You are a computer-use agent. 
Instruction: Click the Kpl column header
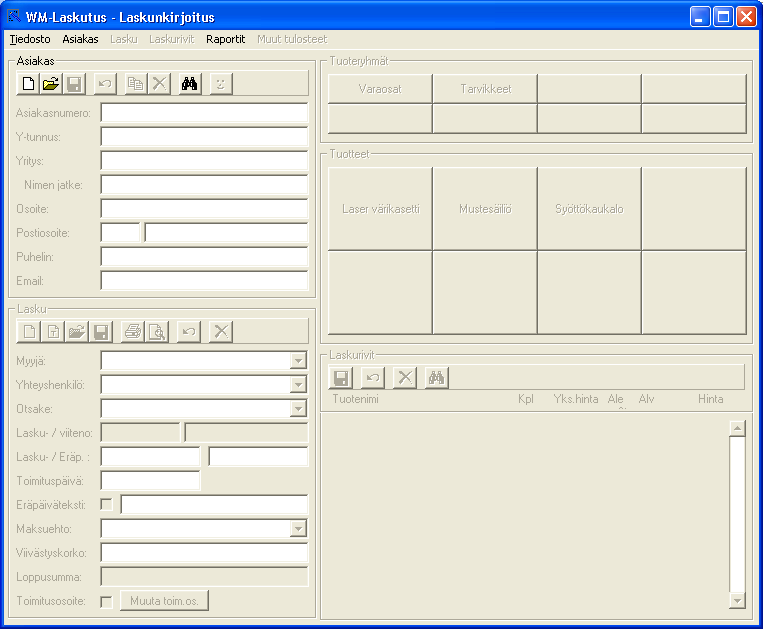point(526,399)
